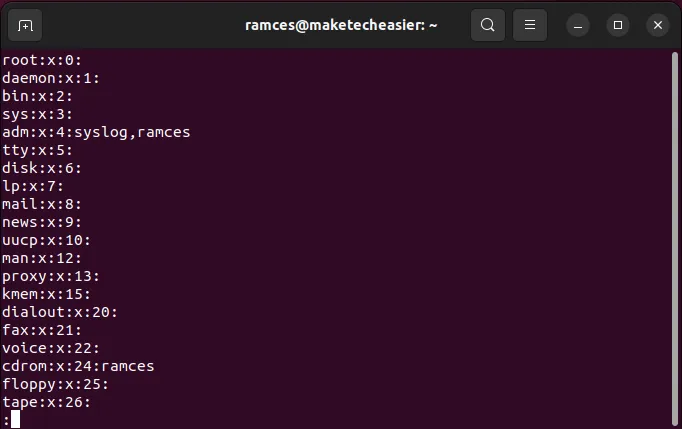The image size is (682, 429).
Task: Close the terminal window
Action: (658, 26)
